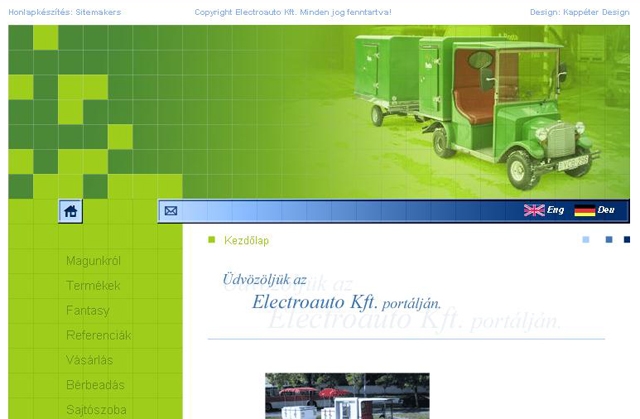Select the Deu language label
The width and height of the screenshot is (640, 419).
point(606,210)
